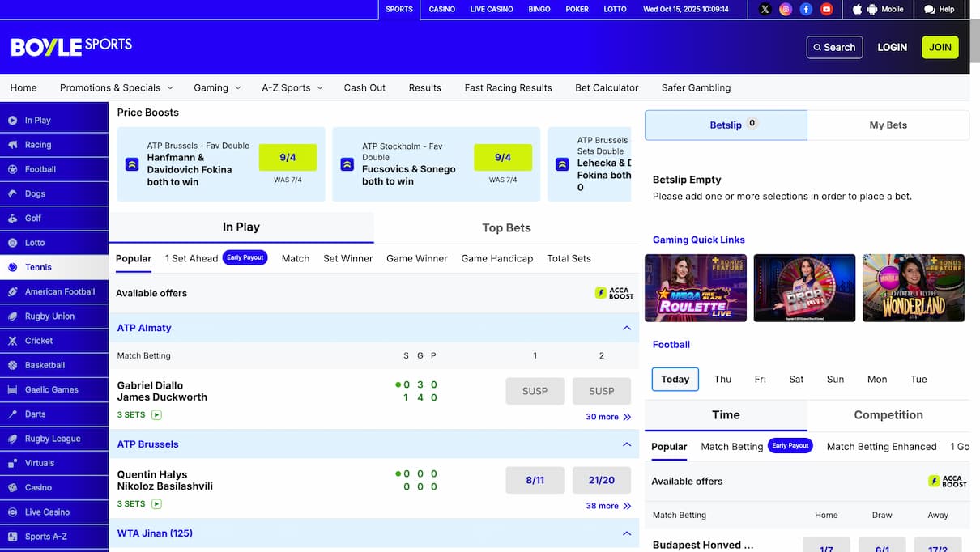
Task: Open the My Bets tab
Action: (888, 125)
